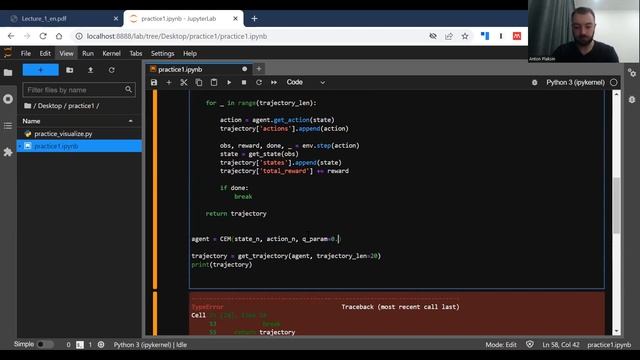Create a new folder in file browser
Screen dimensions: 640x360
click(x=70, y=70)
